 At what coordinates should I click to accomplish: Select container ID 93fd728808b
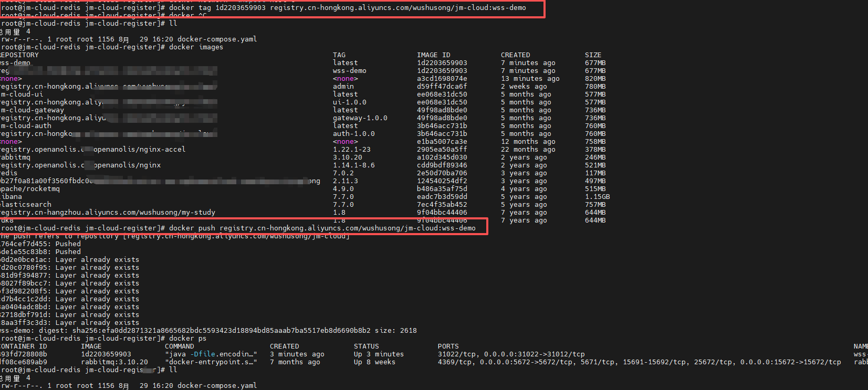click(24, 354)
